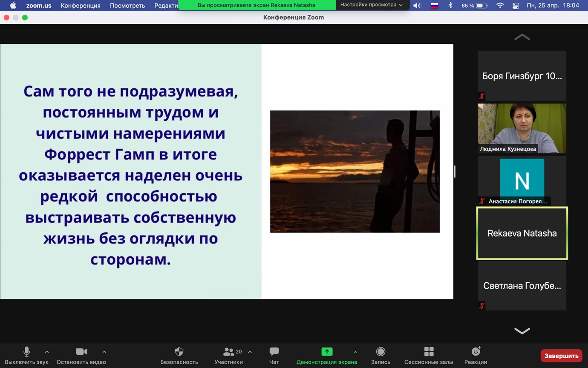Select Боря Гинзбург participant tile
Screen dimensions: 588x368
(x=522, y=76)
